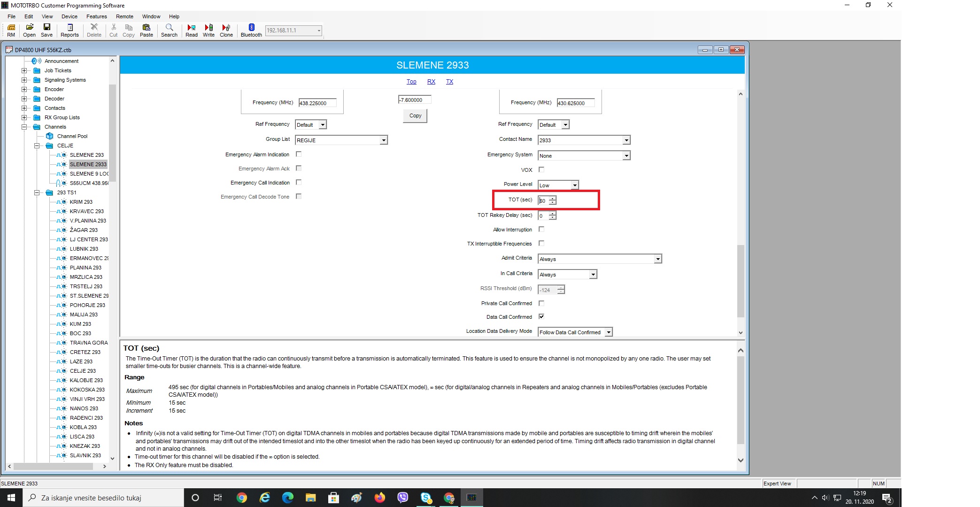Screen dimensions: 980x507
Task: Click the RM toolbar icon
Action: 11,30
